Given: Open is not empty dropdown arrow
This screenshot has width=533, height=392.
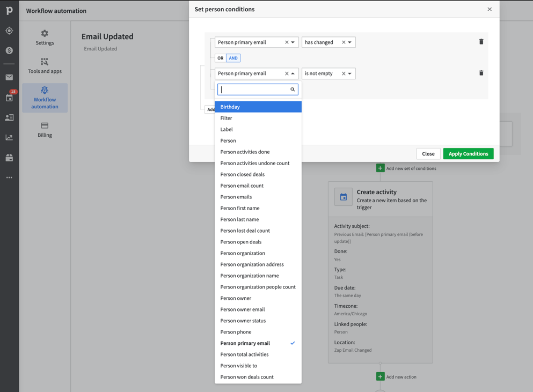Looking at the screenshot, I should 349,73.
